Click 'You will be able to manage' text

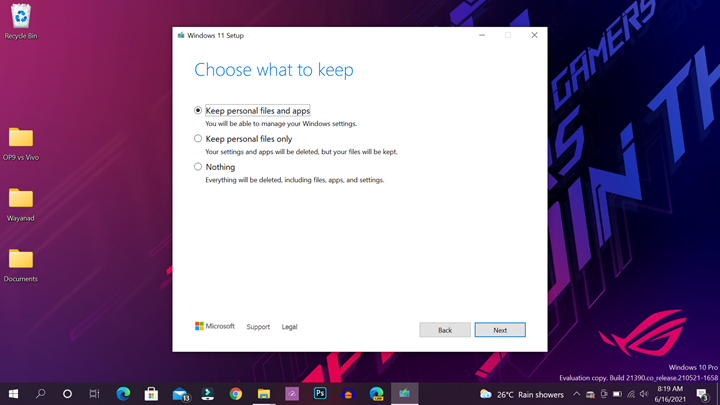(x=281, y=124)
